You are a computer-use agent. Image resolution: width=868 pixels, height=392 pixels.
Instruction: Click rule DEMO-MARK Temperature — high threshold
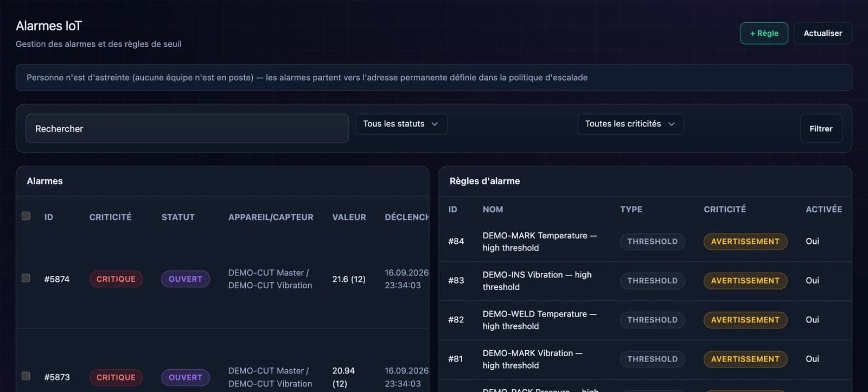(540, 242)
